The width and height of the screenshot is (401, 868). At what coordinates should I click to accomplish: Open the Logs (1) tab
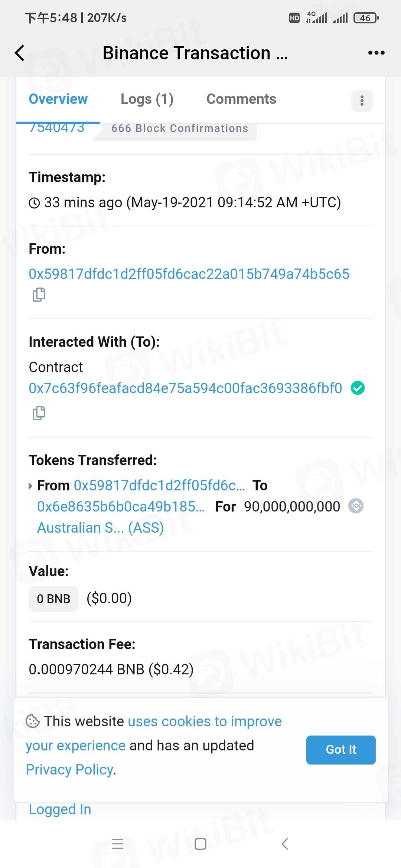point(147,99)
